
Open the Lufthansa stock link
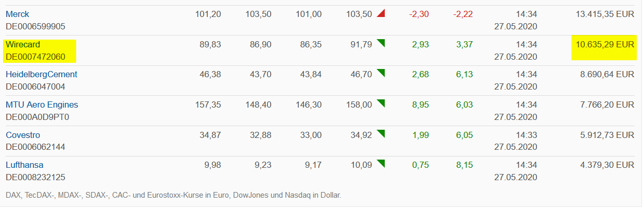click(24, 165)
